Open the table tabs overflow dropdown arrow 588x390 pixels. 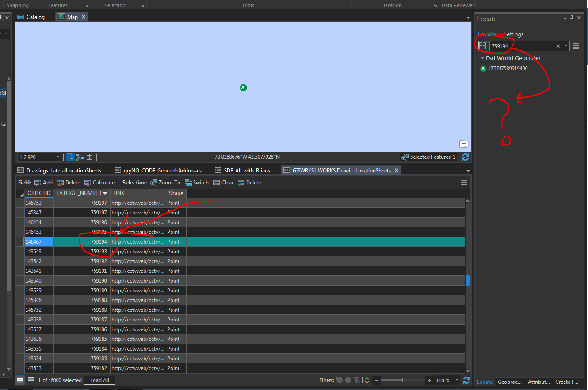coord(468,171)
